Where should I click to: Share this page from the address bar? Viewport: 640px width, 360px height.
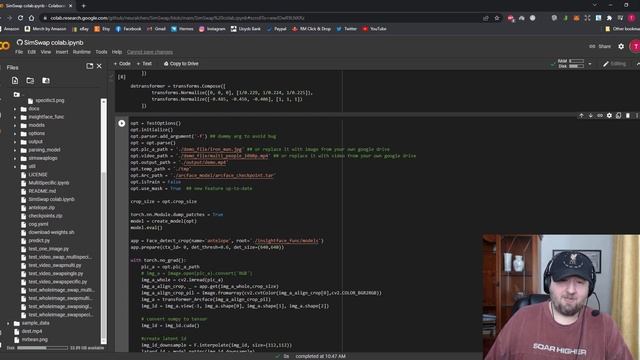(x=486, y=18)
